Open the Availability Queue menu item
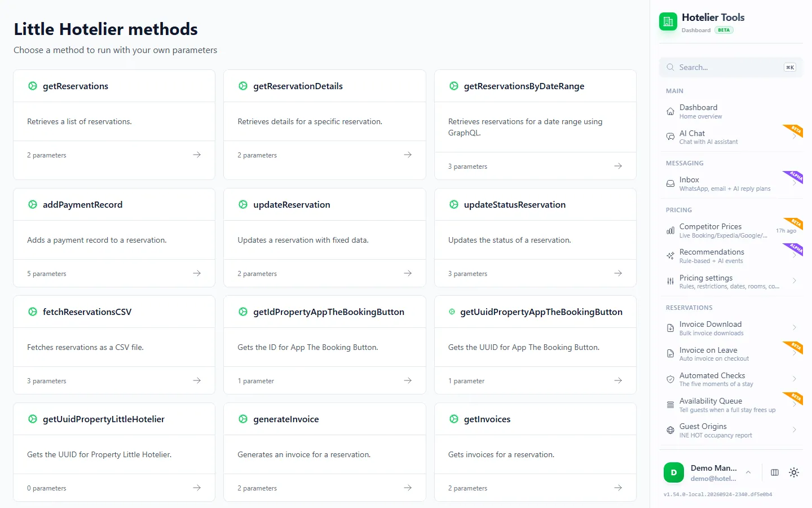This screenshot has width=812, height=508. click(x=731, y=405)
